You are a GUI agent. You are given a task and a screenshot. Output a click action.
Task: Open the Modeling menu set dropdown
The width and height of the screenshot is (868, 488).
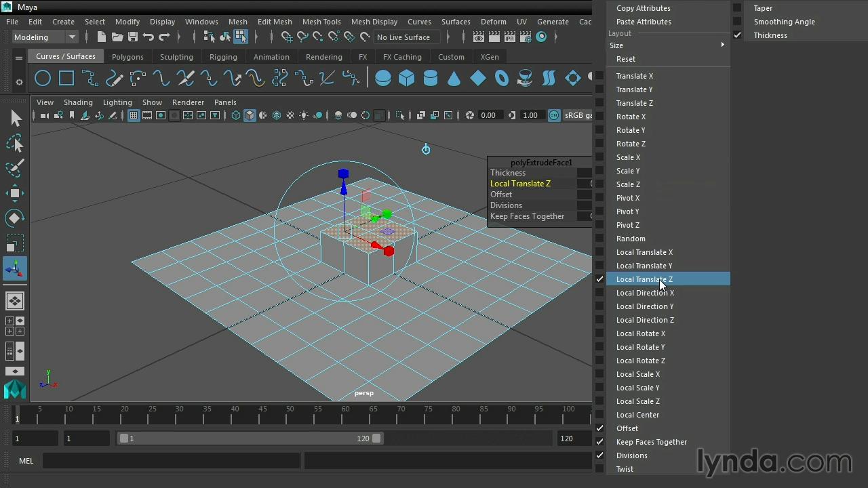[45, 37]
